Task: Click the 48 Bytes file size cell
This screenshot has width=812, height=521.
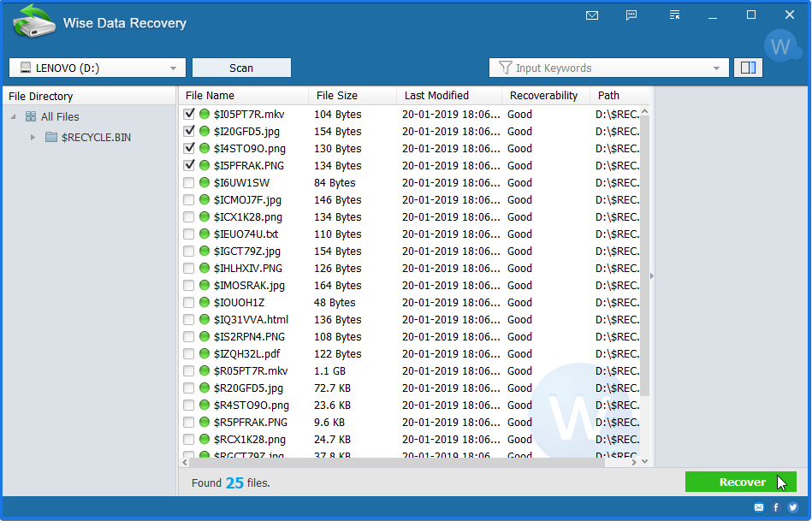Action: [335, 302]
